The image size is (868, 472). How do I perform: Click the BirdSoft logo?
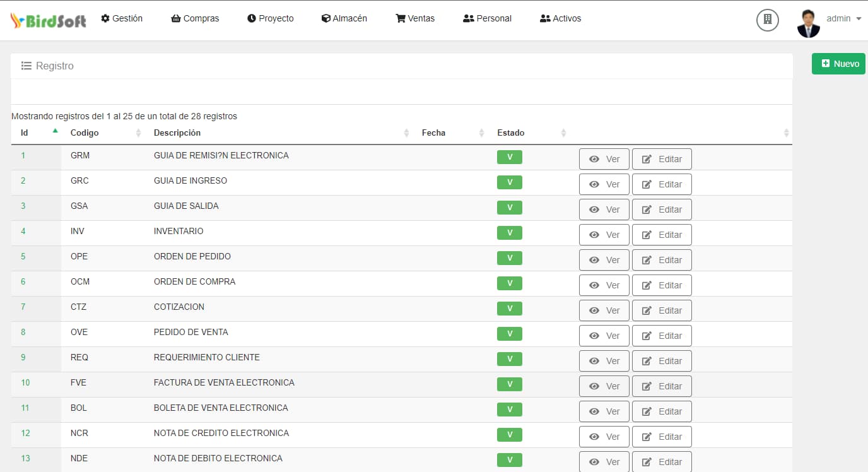coord(49,20)
